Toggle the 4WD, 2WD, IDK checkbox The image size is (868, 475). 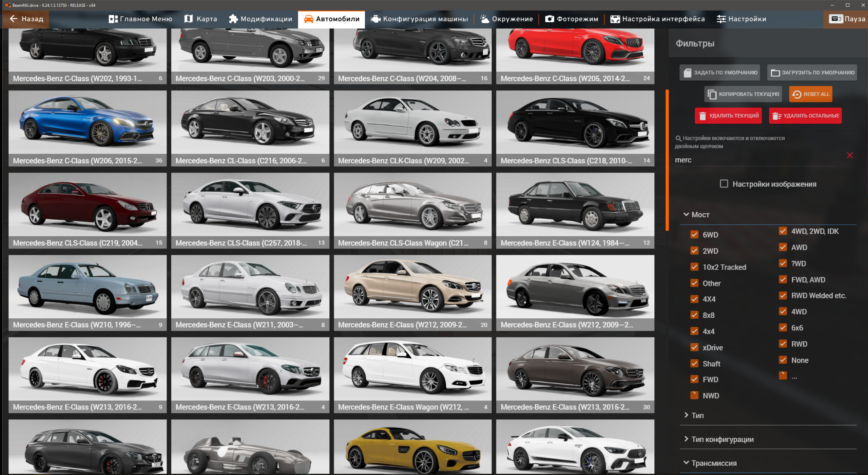pos(783,231)
